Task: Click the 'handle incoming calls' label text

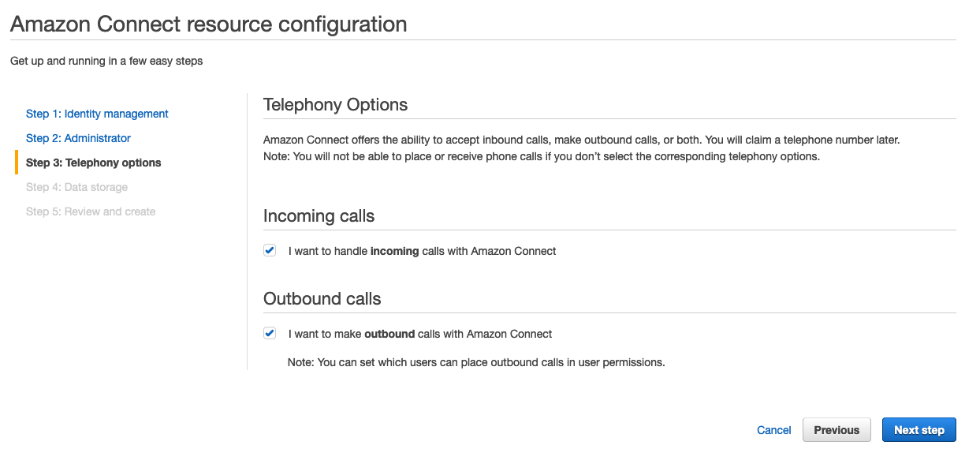Action: 422,251
